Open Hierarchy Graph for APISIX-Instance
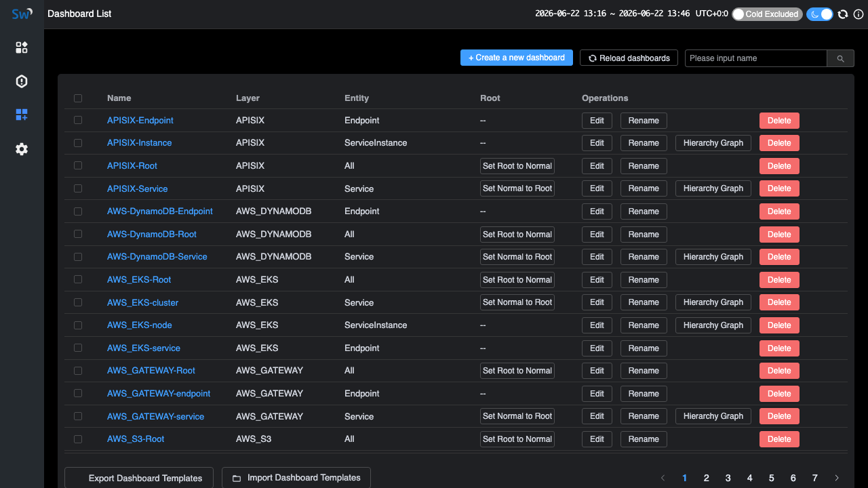Screen dimensions: 868x488 713,143
